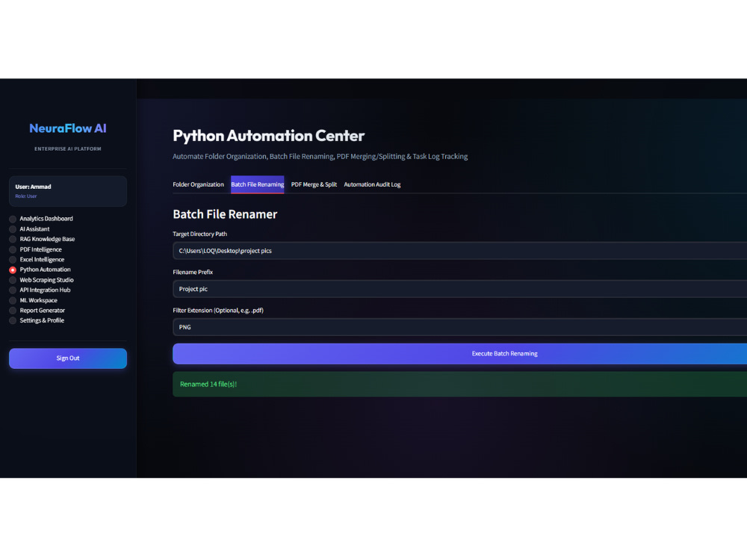
Task: Select Batch File Renaming tab
Action: click(257, 184)
